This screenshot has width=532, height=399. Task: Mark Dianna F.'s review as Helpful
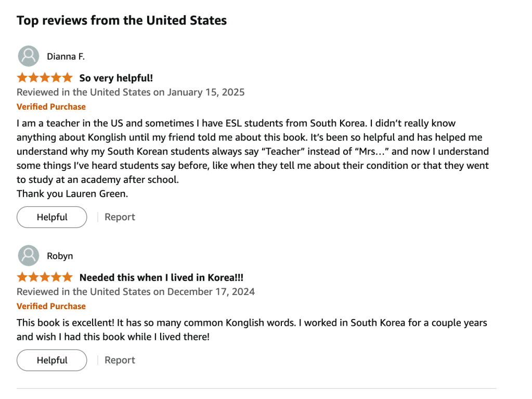click(x=52, y=217)
